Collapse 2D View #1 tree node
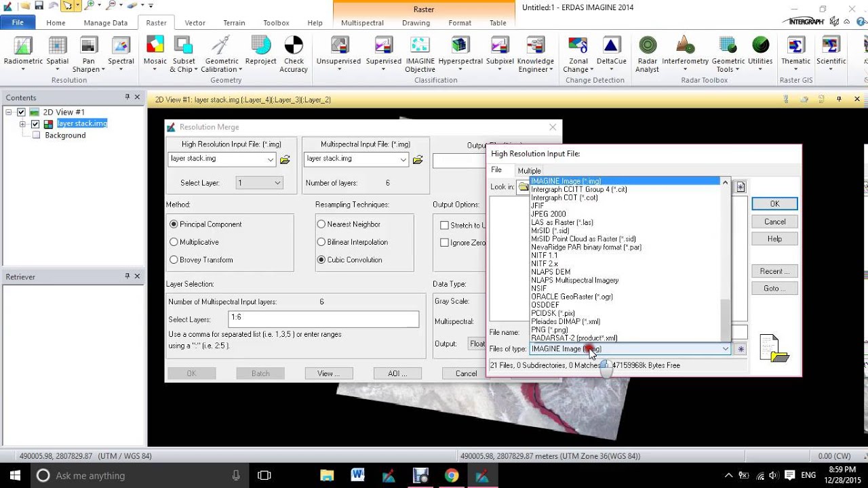868x488 pixels. pyautogui.click(x=9, y=112)
